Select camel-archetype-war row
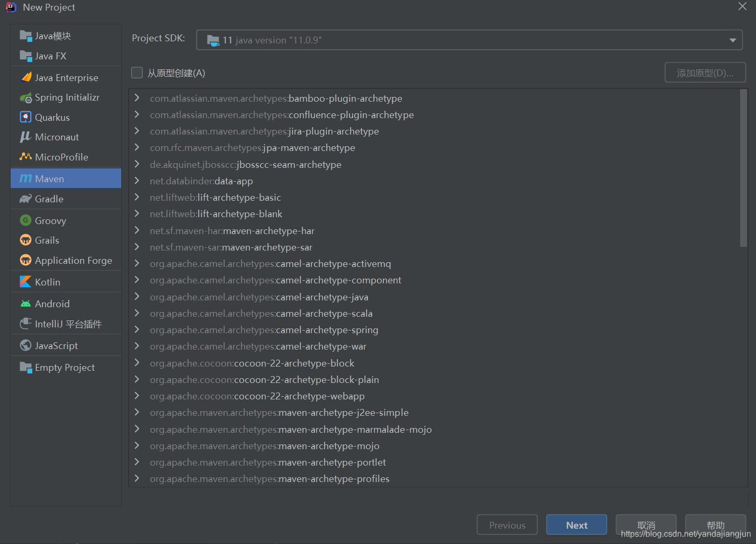The width and height of the screenshot is (756, 544). (434, 346)
